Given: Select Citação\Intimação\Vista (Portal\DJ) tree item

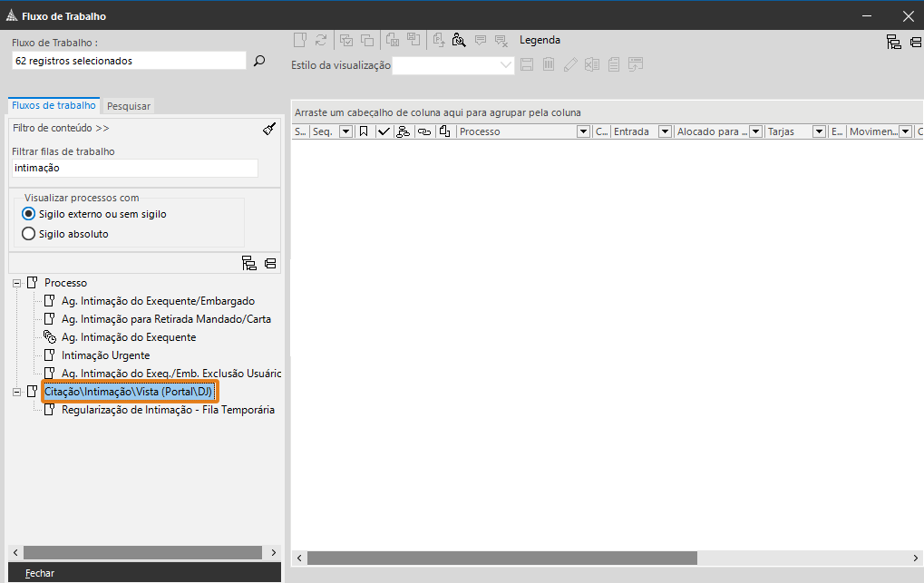Looking at the screenshot, I should [129, 392].
